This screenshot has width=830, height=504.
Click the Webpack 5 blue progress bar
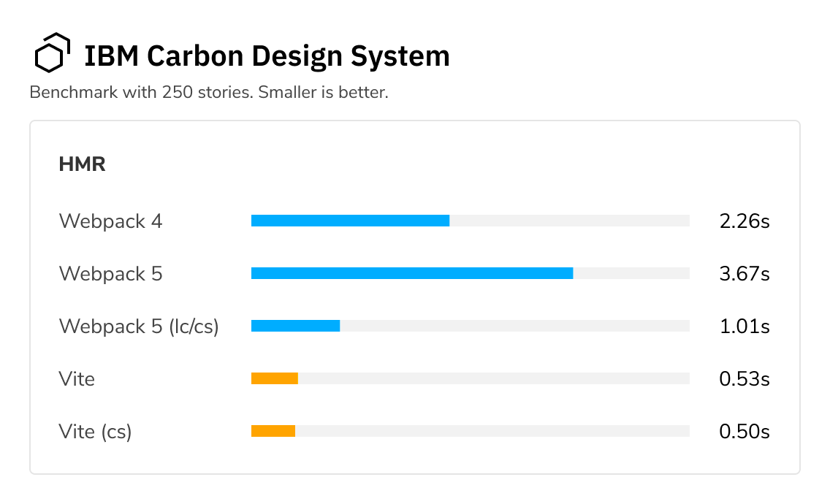point(412,273)
